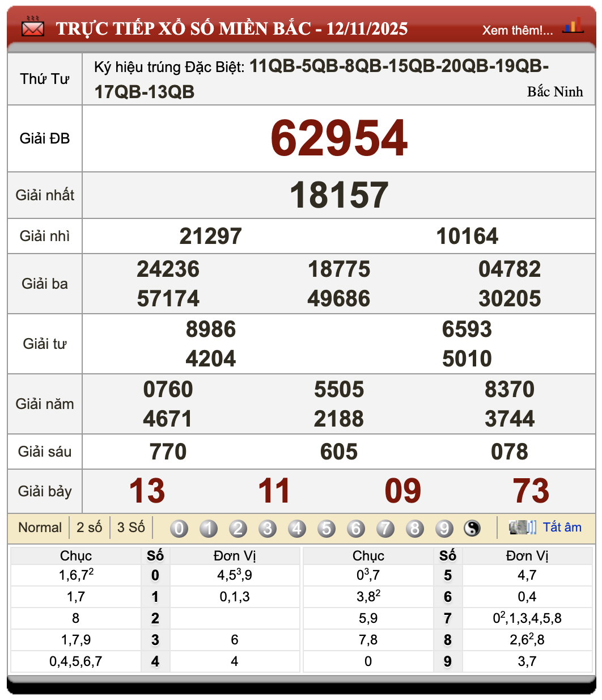Viewport: 602px width, 700px height.
Task: Open the bar chart icon top right
Action: [x=574, y=26]
